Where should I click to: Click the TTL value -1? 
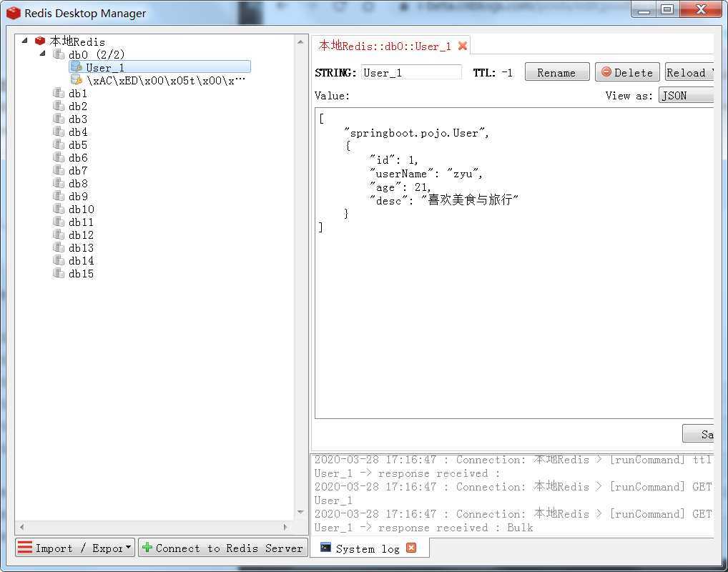point(507,72)
